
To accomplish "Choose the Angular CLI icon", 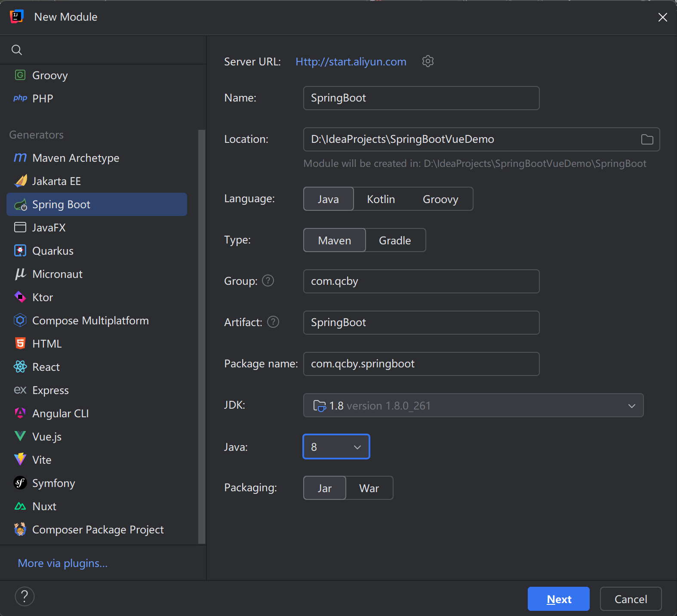I will [x=20, y=413].
